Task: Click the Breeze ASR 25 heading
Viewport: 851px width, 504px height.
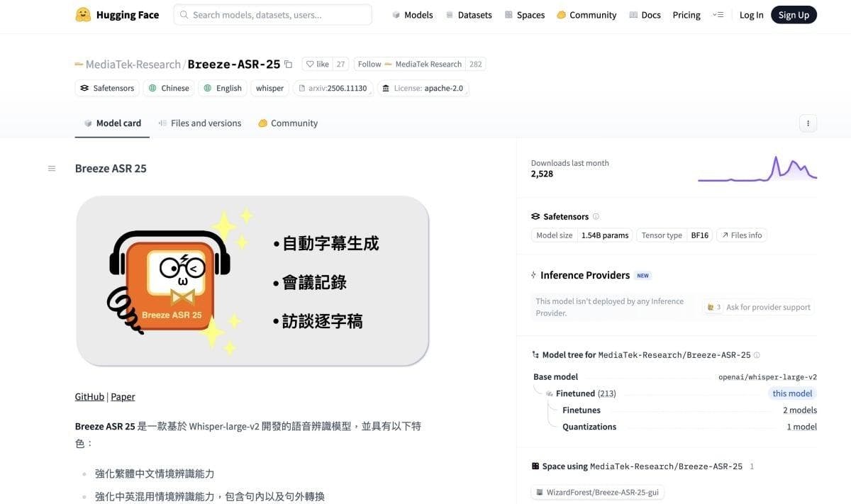Action: click(x=111, y=169)
